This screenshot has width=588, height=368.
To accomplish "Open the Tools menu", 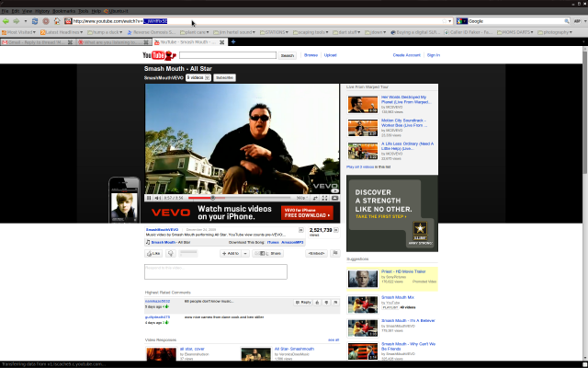I will click(x=84, y=11).
